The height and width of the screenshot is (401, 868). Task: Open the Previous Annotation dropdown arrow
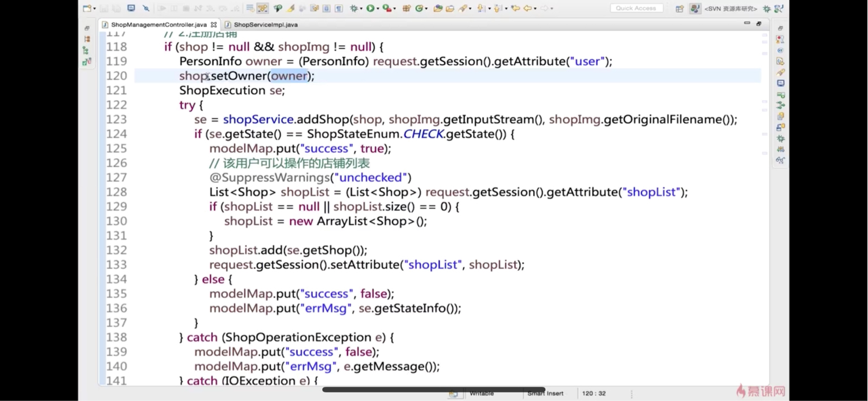(x=506, y=9)
